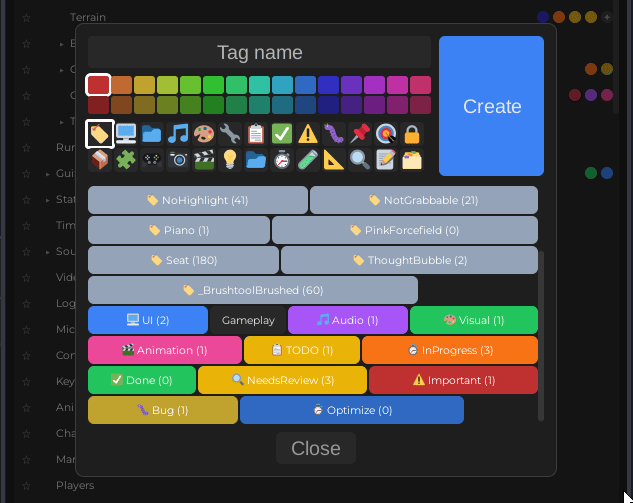Choose the Seat (180) tag
The height and width of the screenshot is (503, 633).
tap(183, 260)
